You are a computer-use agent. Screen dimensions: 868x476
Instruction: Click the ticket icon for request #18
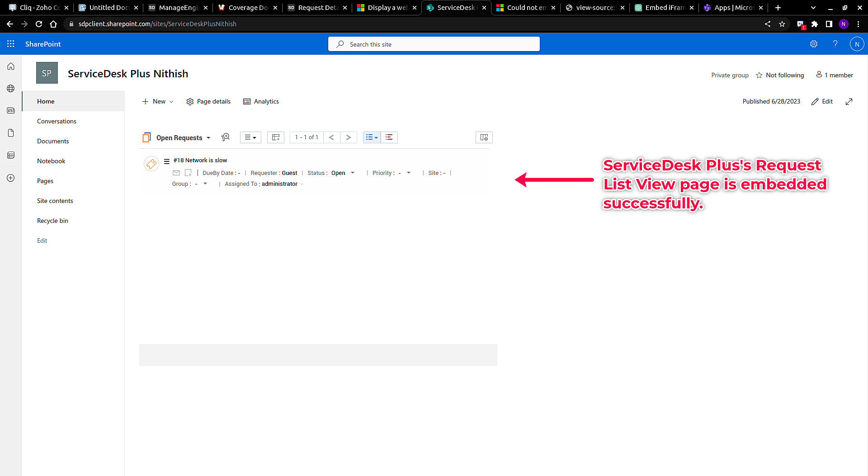tap(151, 164)
